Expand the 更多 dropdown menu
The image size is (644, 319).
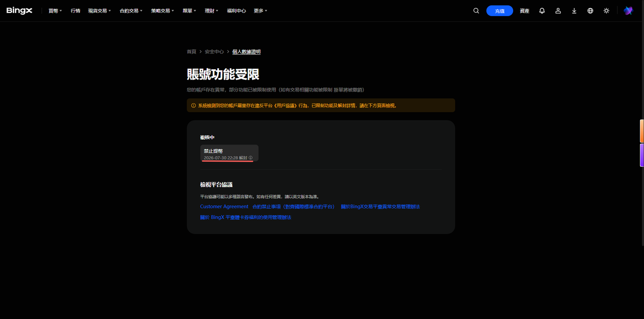point(261,11)
